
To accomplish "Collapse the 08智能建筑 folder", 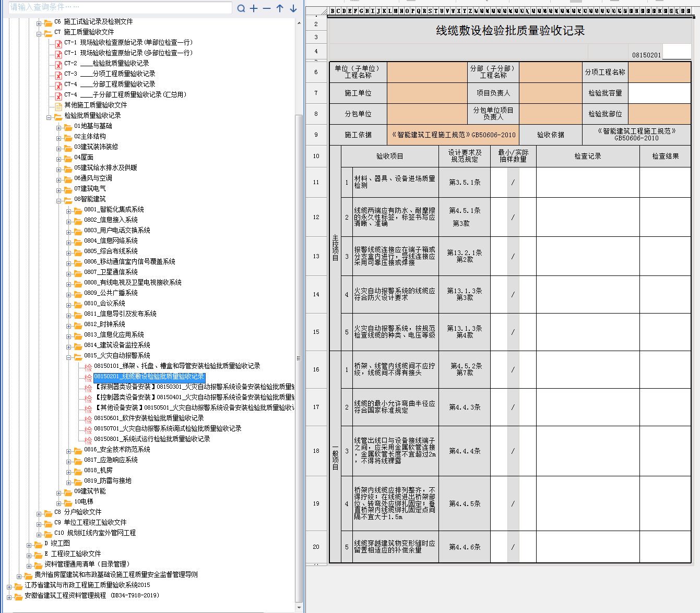I will 59,201.
